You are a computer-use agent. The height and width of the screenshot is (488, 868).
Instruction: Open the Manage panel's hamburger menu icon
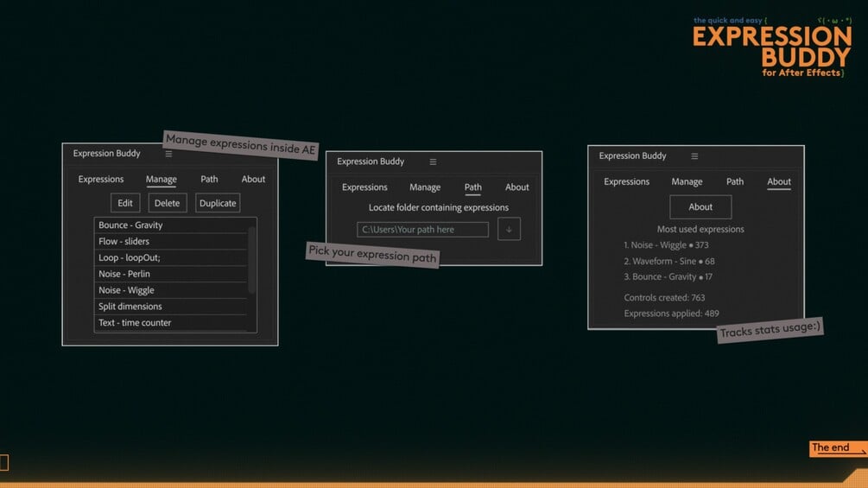(x=168, y=154)
